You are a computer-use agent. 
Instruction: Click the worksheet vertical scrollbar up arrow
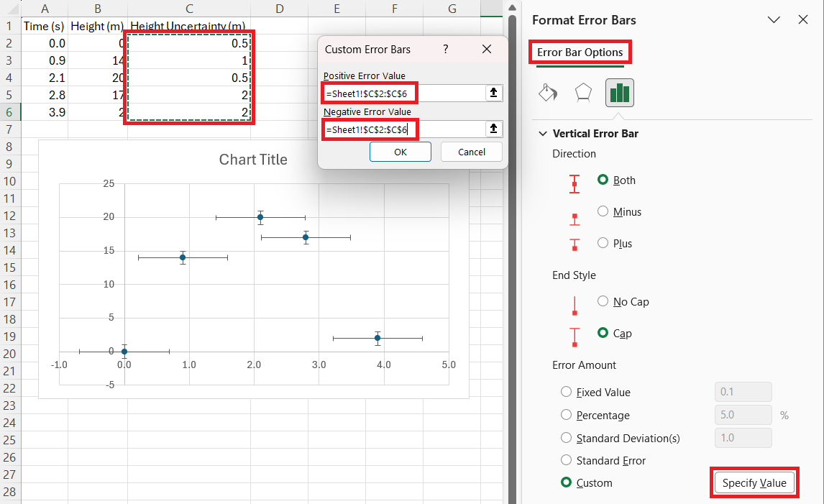pyautogui.click(x=512, y=8)
